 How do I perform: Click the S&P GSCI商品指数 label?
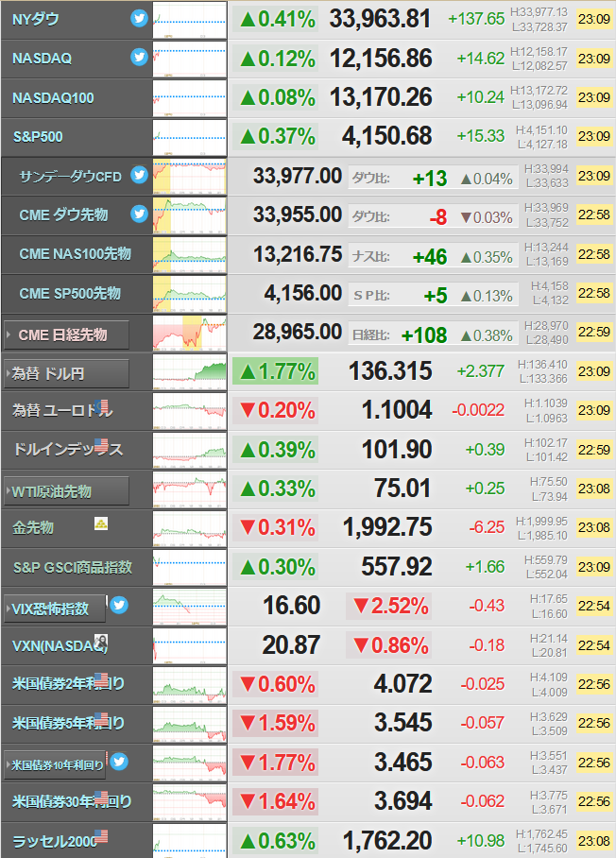point(73,568)
